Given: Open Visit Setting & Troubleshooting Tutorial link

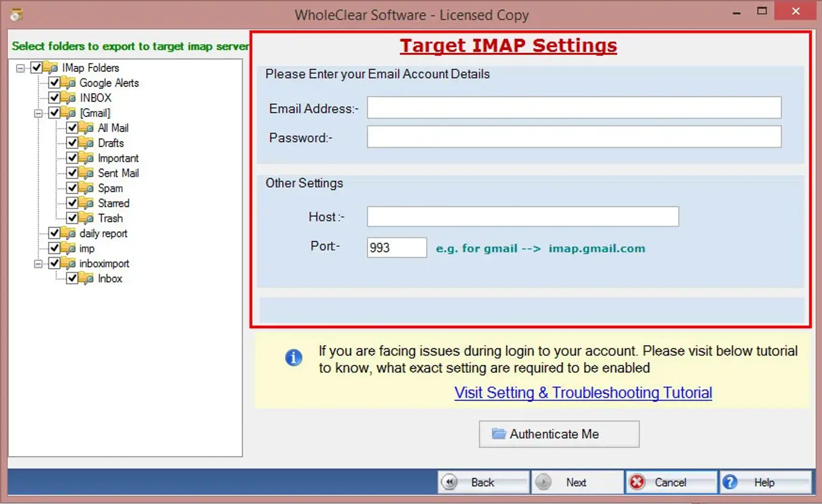Looking at the screenshot, I should click(x=583, y=393).
